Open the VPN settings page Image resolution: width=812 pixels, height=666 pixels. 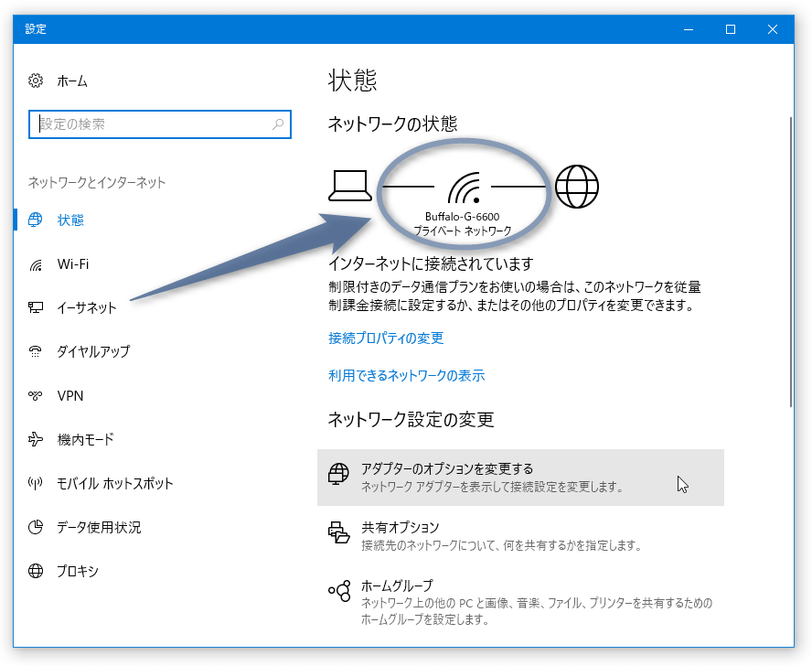pyautogui.click(x=69, y=396)
